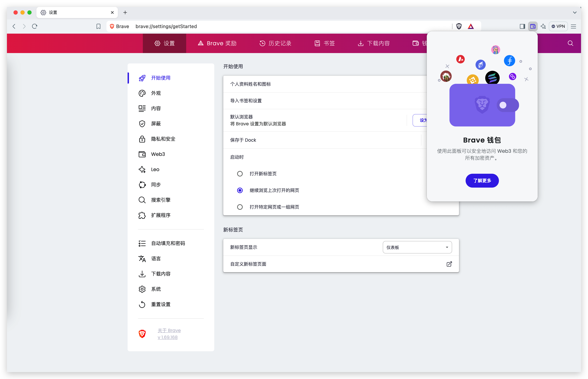Open the 关于 Brave link
This screenshot has width=588, height=379.
coord(169,330)
